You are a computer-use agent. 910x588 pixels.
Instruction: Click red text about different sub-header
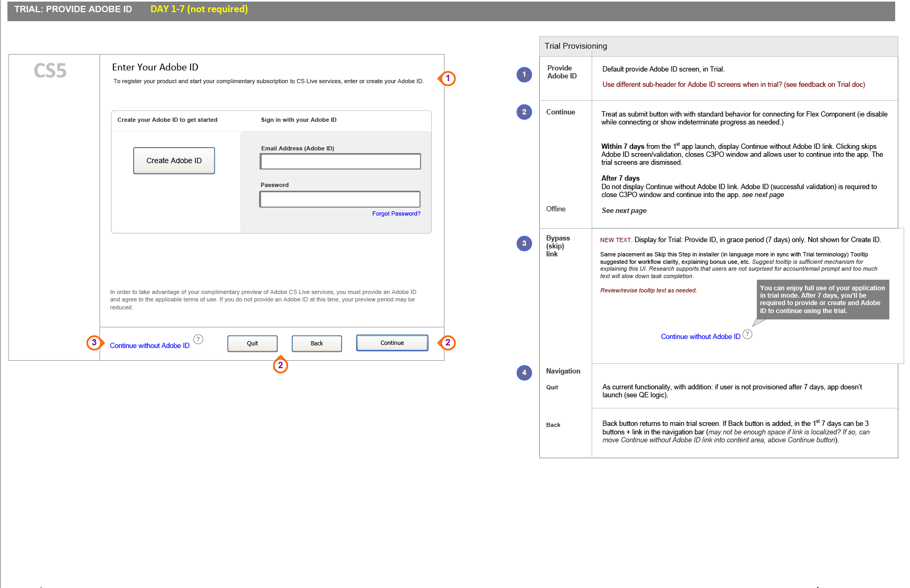pos(734,84)
